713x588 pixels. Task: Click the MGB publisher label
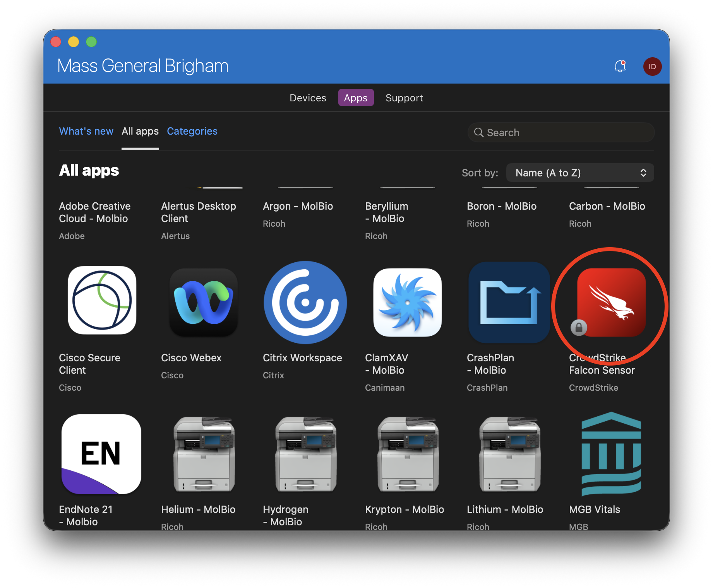579,526
